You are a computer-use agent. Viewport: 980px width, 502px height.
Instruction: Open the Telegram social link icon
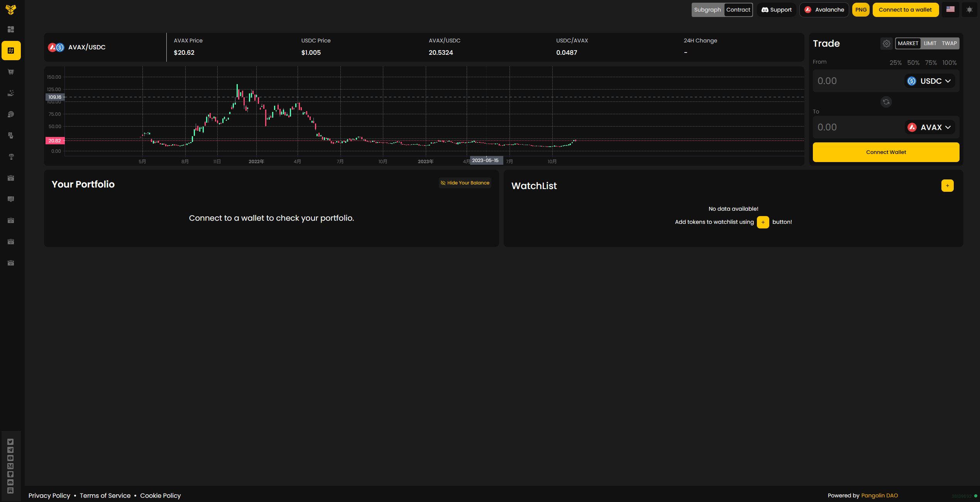pos(10,450)
